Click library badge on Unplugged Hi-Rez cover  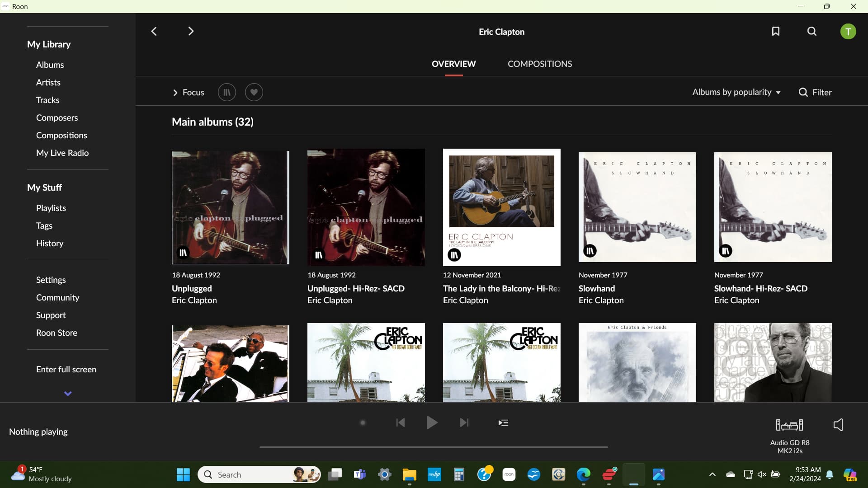tap(319, 255)
